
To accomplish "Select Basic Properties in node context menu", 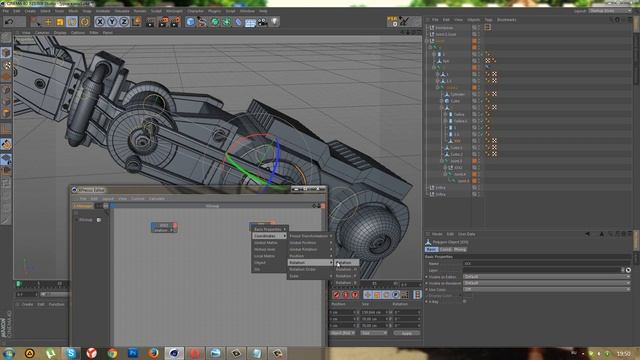I will tap(268, 229).
